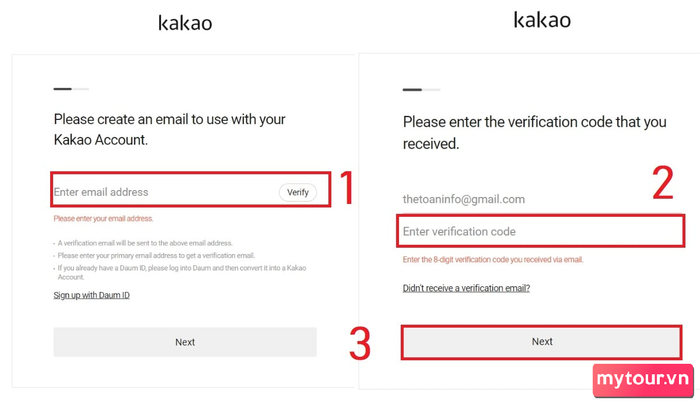Click the progress step bar on verification form
The height and width of the screenshot is (405, 700).
coord(420,90)
